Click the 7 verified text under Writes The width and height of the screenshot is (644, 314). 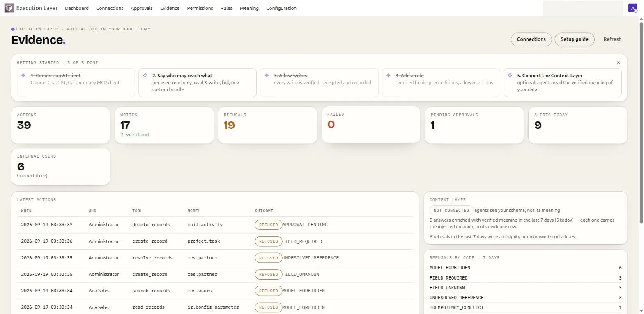[134, 135]
